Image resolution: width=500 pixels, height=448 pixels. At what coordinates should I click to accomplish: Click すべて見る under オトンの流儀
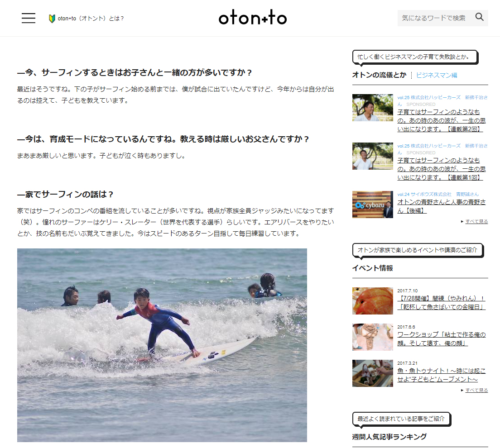point(476,221)
